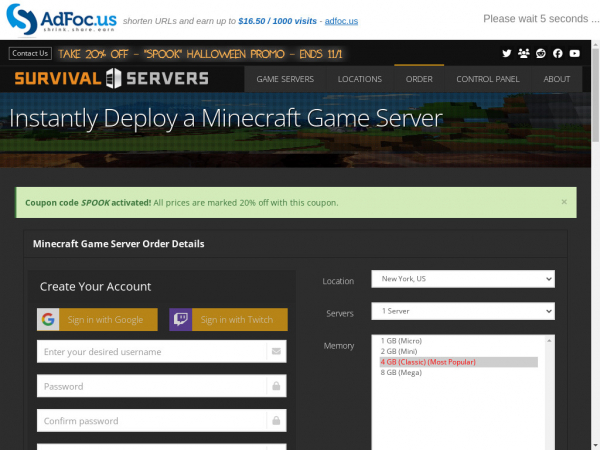Pick the 2 GB (Mini) memory option

[x=399, y=351]
